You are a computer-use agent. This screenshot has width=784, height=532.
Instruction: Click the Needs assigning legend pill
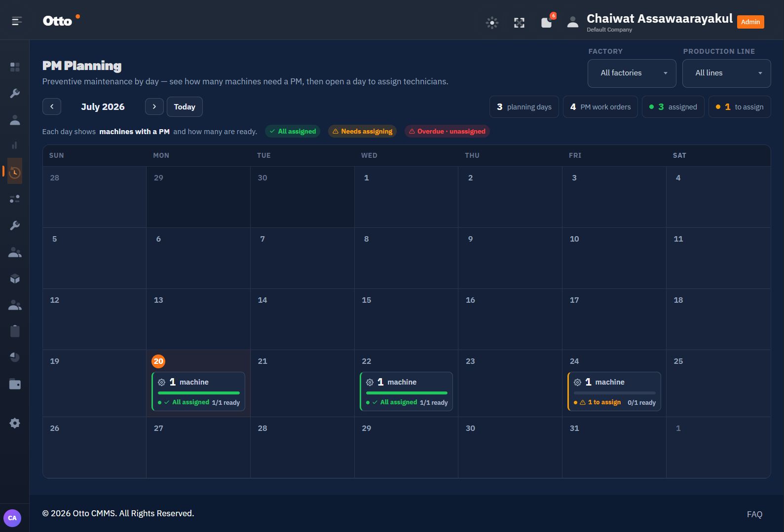362,131
